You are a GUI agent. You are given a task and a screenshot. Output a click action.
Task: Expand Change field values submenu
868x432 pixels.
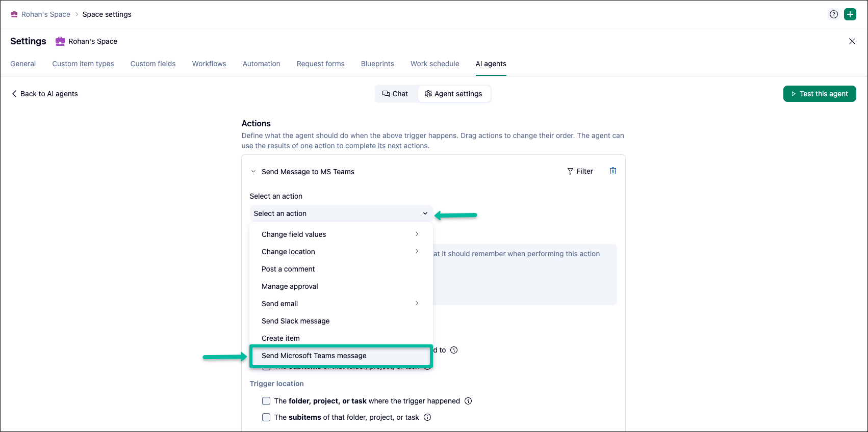[x=341, y=234]
